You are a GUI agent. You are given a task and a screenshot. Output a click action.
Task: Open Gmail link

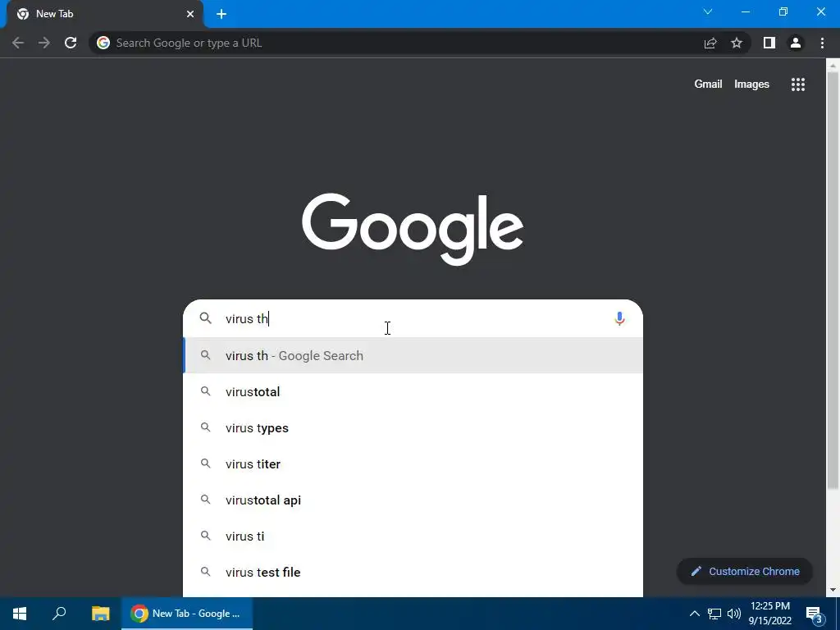708,84
